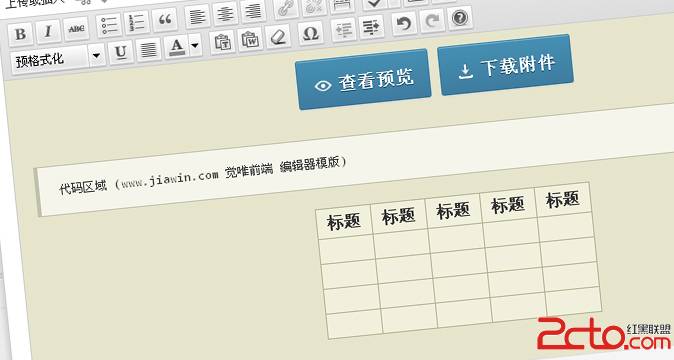The height and width of the screenshot is (360, 674).
Task: Increase indent with the indent icon
Action: (x=371, y=27)
